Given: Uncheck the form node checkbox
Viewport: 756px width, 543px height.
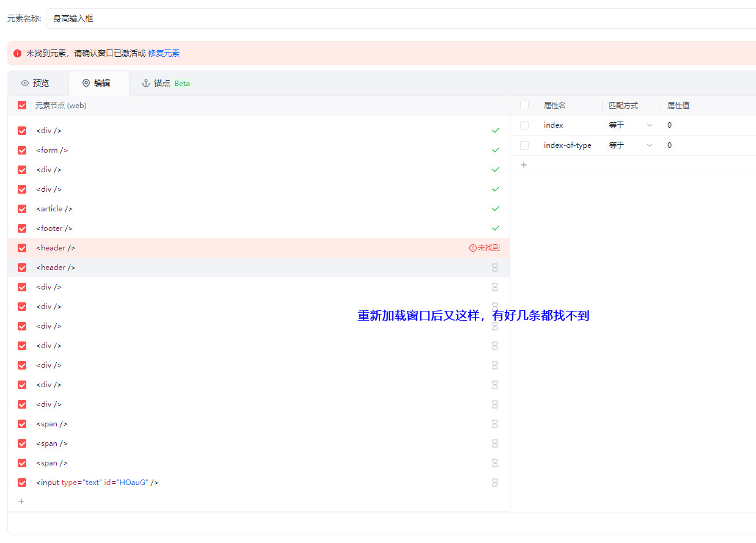Looking at the screenshot, I should (22, 150).
